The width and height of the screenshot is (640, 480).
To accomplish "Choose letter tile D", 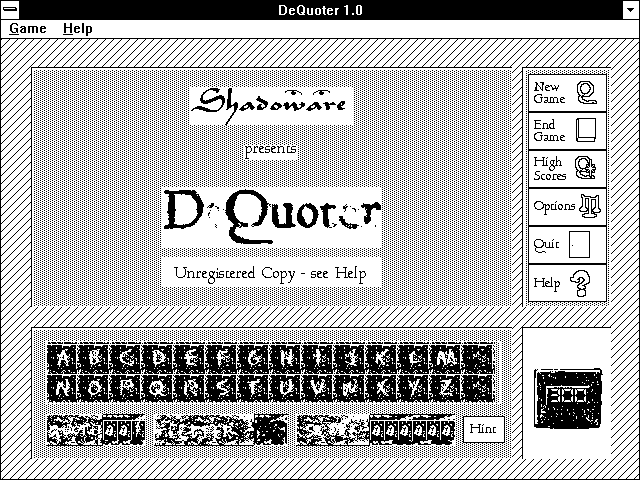I will 158,358.
